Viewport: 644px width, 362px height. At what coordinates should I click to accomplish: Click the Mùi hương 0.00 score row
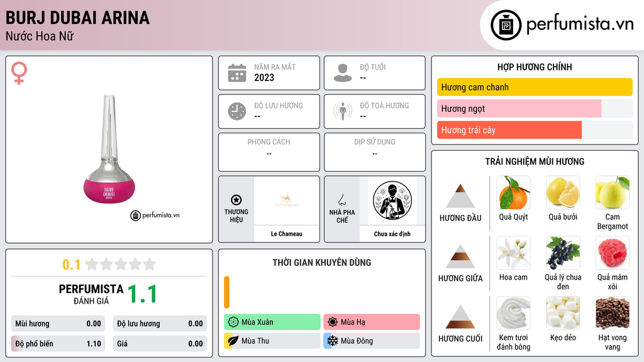click(58, 324)
